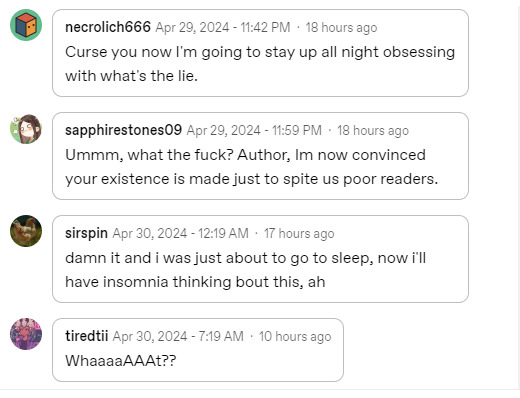
Task: Click the Apr 30, 2024 - 7:19 AM timestamp
Action: tap(178, 336)
